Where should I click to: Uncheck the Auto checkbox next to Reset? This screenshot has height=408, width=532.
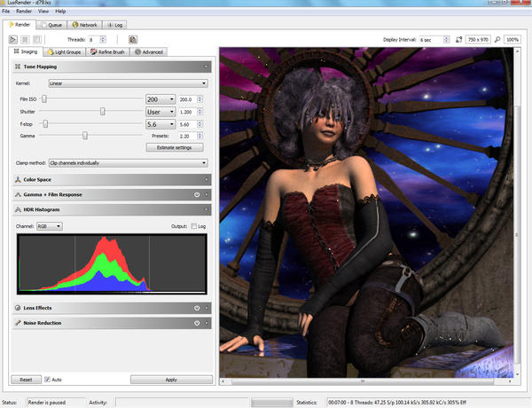click(x=47, y=380)
